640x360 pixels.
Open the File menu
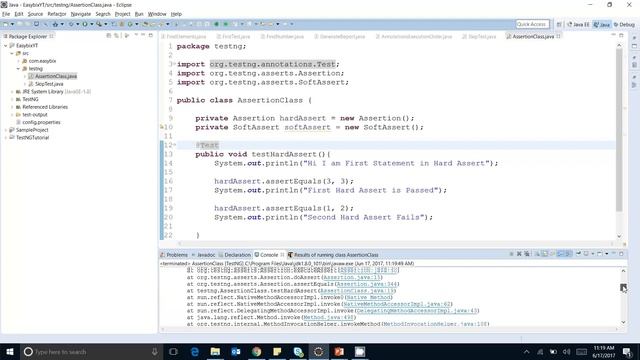click(x=6, y=14)
